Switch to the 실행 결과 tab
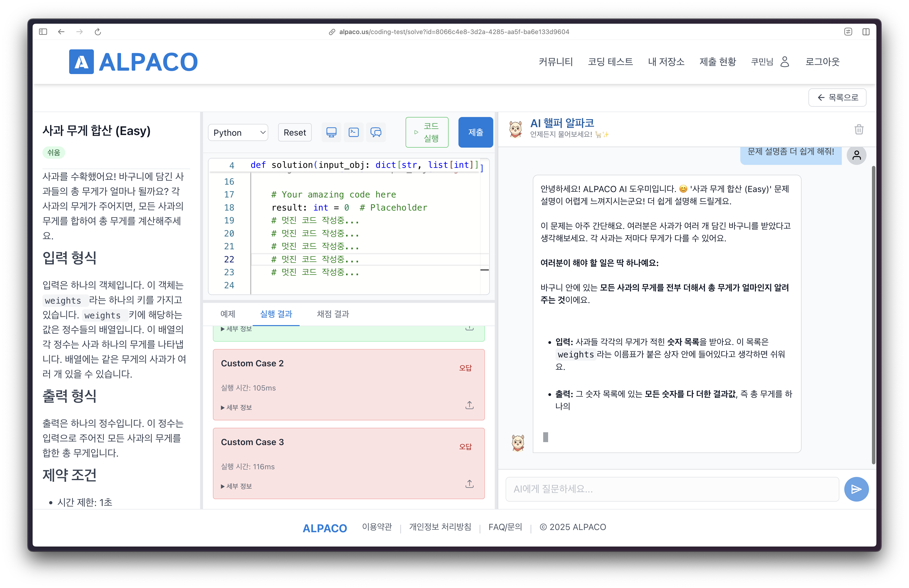Viewport: 909px width, 588px height. (x=276, y=314)
